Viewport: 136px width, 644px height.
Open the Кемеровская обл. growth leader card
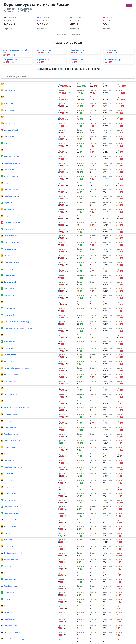pyautogui.click(x=17, y=61)
